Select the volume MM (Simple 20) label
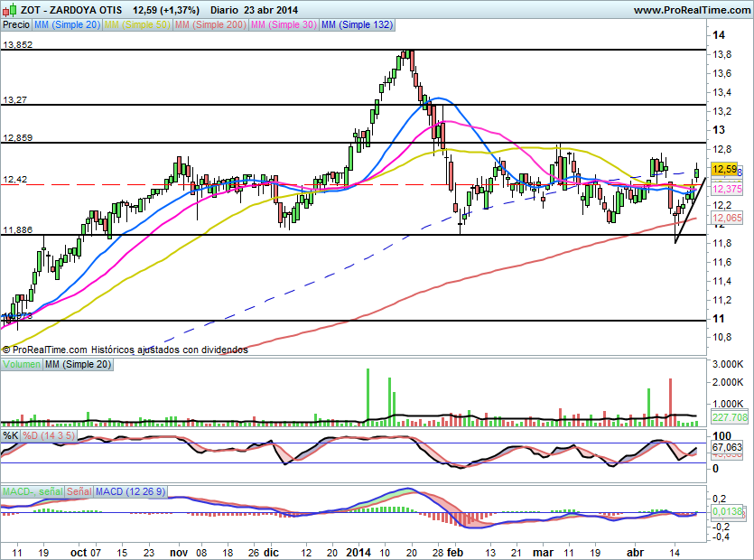Viewport: 754px width, 560px height. [78, 364]
